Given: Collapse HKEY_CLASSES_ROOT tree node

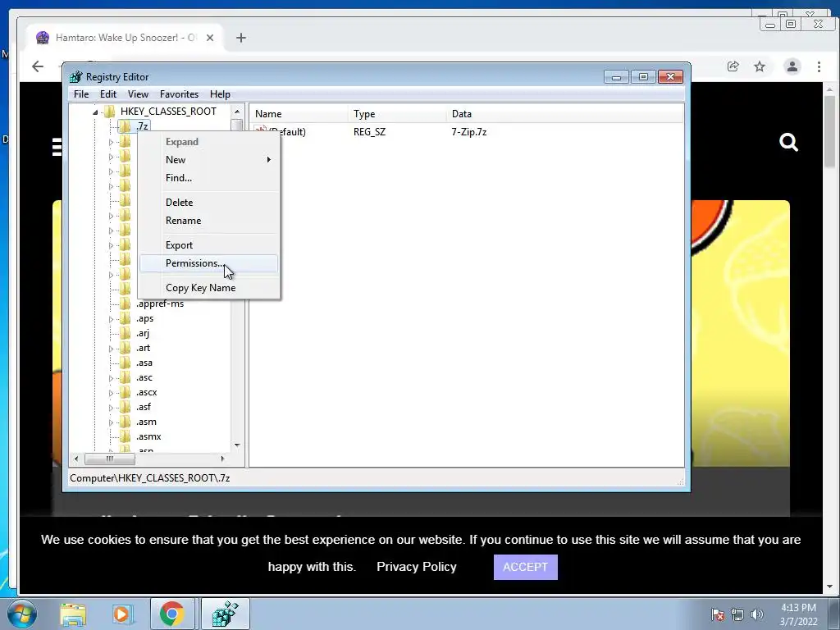Looking at the screenshot, I should pyautogui.click(x=95, y=112).
